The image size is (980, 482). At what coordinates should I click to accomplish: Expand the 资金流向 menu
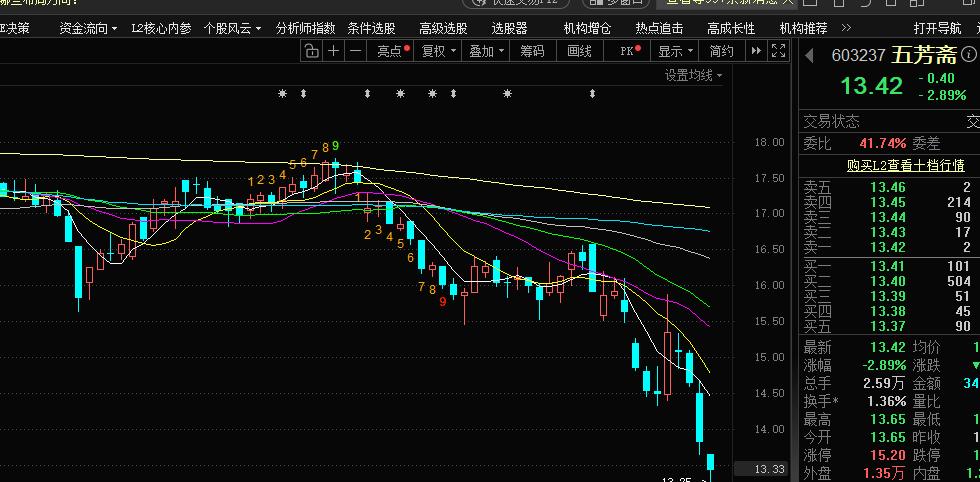[x=88, y=28]
